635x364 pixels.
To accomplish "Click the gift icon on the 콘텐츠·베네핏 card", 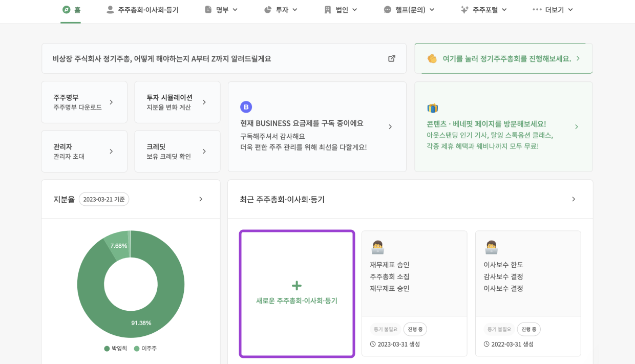I will click(x=432, y=108).
